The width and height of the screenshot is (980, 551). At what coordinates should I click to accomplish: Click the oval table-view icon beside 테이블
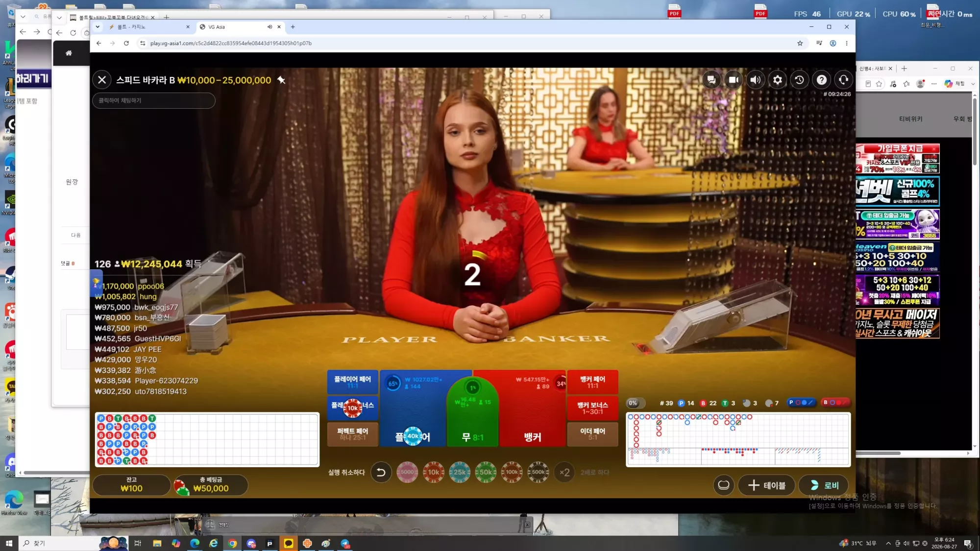coord(723,485)
